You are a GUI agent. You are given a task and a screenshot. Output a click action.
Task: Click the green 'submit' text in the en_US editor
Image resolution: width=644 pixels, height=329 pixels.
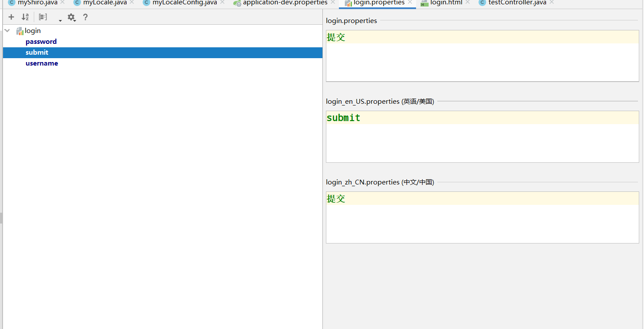[344, 118]
